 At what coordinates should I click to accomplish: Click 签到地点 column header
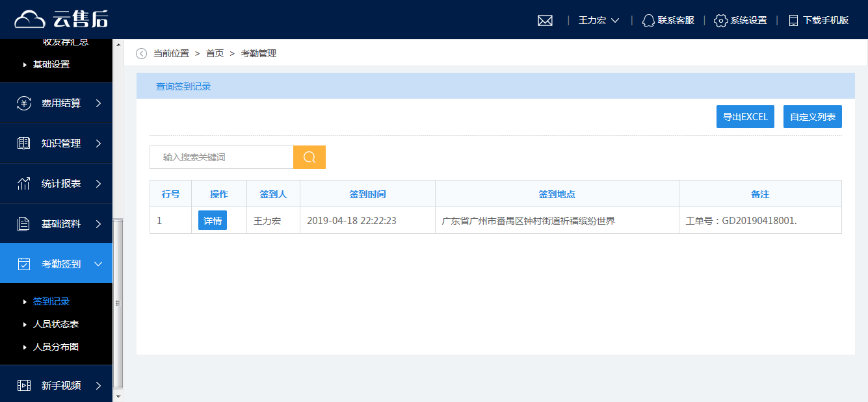(557, 194)
